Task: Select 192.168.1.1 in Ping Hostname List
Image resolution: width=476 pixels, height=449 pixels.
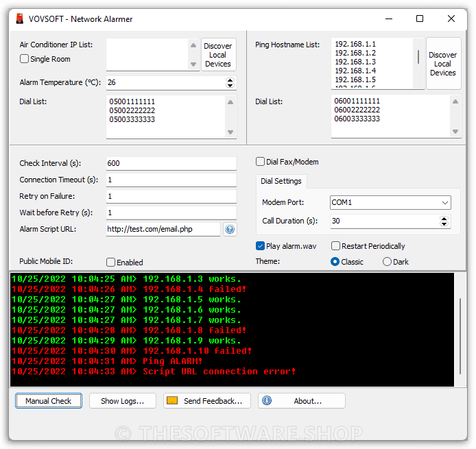Action: [355, 44]
